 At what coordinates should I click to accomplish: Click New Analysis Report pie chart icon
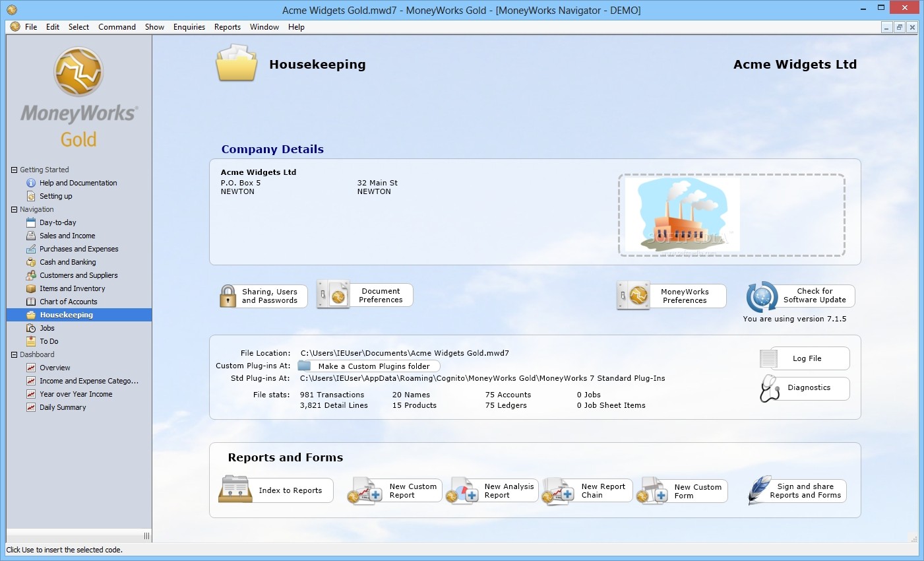pos(462,491)
